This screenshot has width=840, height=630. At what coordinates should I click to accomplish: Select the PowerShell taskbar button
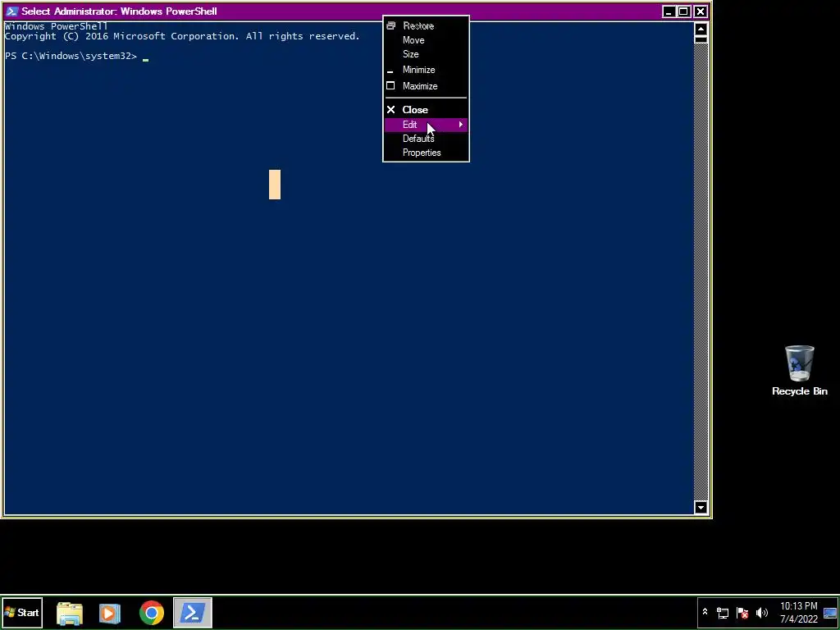pos(193,613)
